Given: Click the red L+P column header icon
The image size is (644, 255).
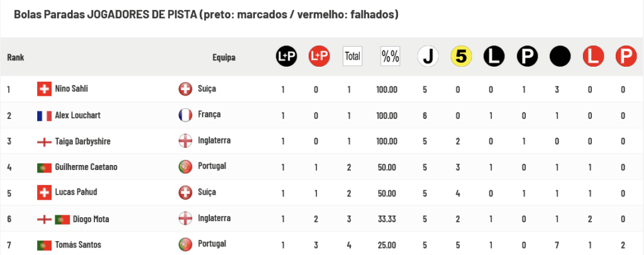Looking at the screenshot, I should [x=319, y=56].
